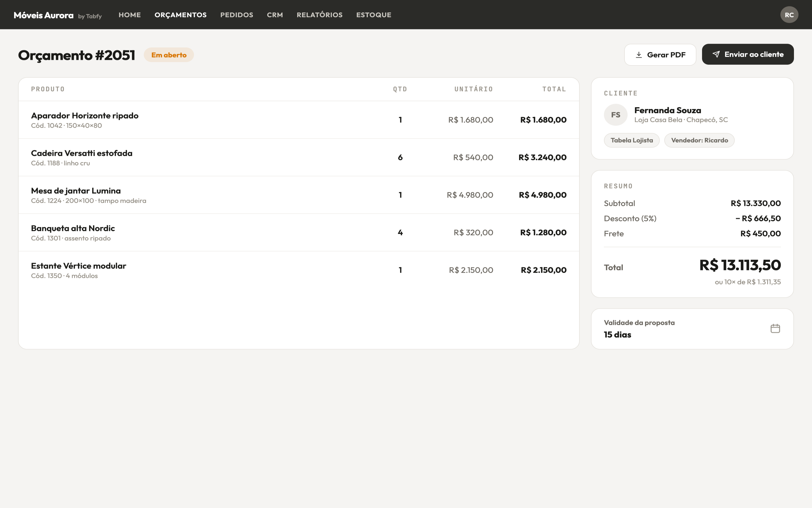Click the Fernanda Souza client name
The image size is (812, 508).
coord(667,110)
